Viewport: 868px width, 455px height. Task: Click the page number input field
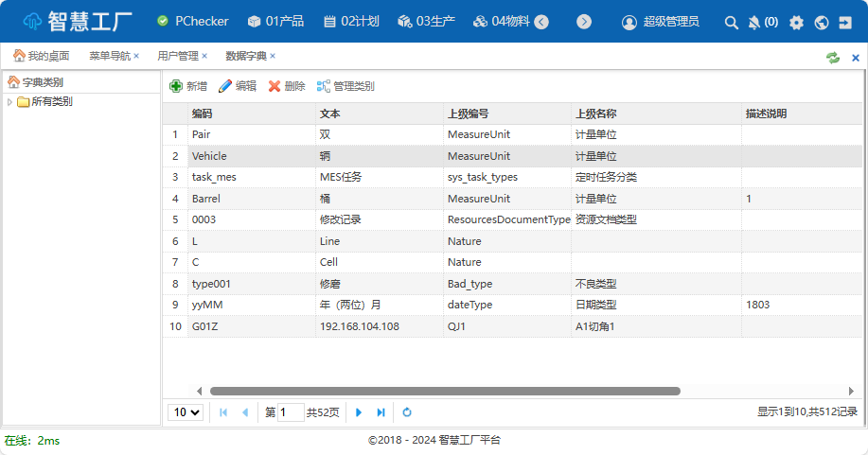(x=291, y=412)
